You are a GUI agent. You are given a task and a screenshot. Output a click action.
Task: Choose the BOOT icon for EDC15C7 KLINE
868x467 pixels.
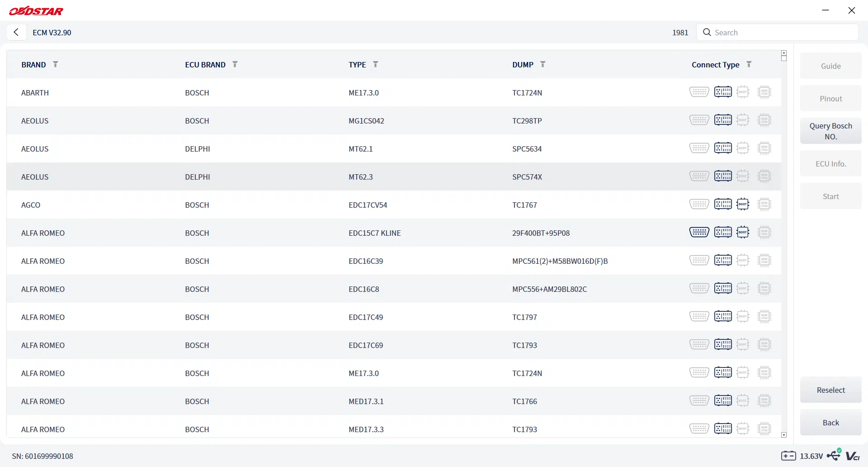coord(743,232)
